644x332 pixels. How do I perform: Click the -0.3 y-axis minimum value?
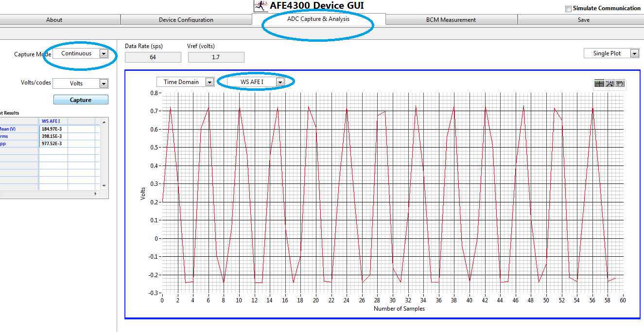pos(154,293)
